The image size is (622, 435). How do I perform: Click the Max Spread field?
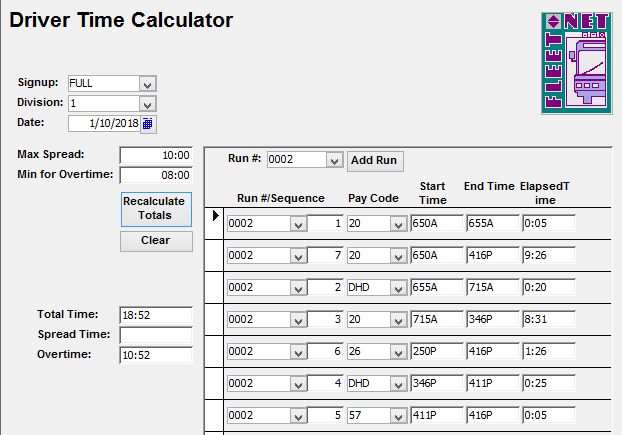[x=155, y=155]
